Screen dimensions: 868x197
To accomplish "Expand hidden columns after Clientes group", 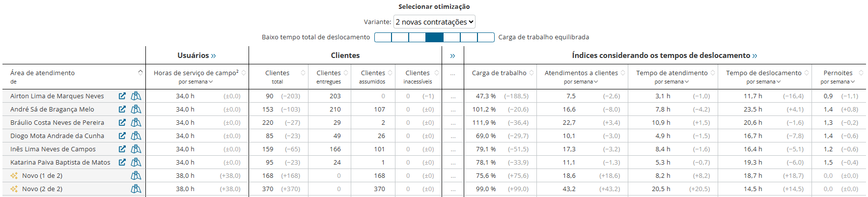I will tap(452, 56).
